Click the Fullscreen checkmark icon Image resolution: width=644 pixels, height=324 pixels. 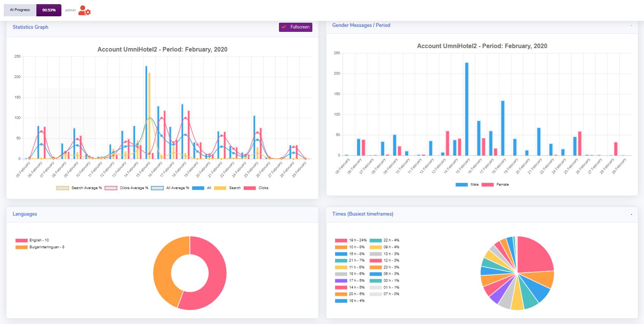tap(284, 27)
